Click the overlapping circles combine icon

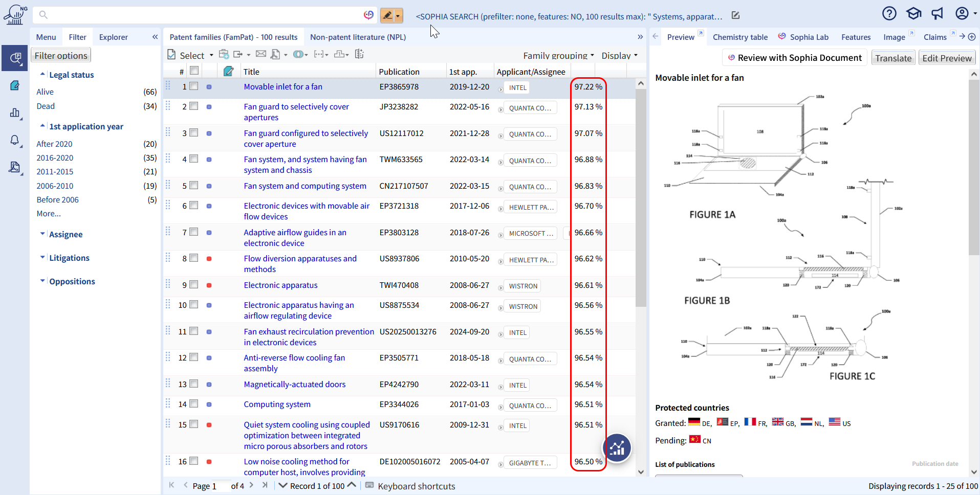tap(298, 54)
